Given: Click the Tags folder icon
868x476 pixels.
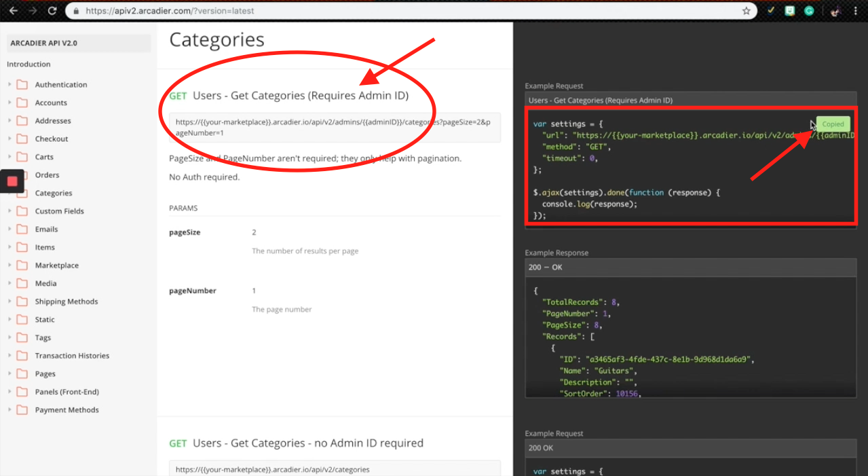Looking at the screenshot, I should pyautogui.click(x=22, y=337).
